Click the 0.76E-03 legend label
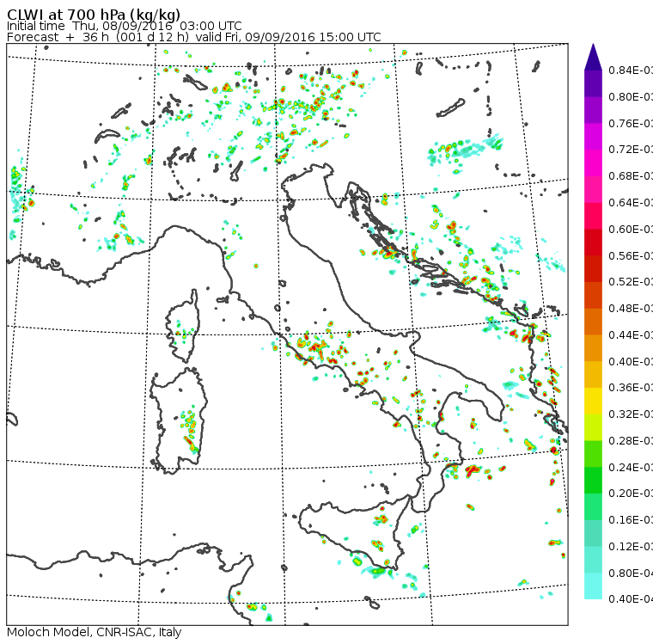The width and height of the screenshot is (653, 644). pyautogui.click(x=631, y=123)
